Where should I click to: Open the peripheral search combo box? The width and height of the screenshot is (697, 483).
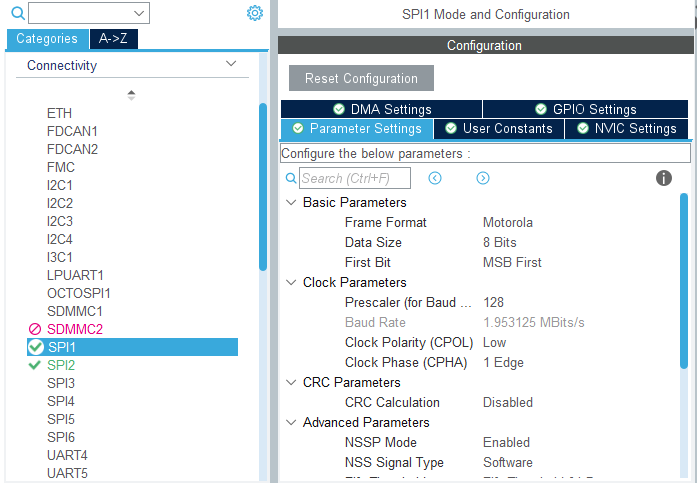[89, 13]
